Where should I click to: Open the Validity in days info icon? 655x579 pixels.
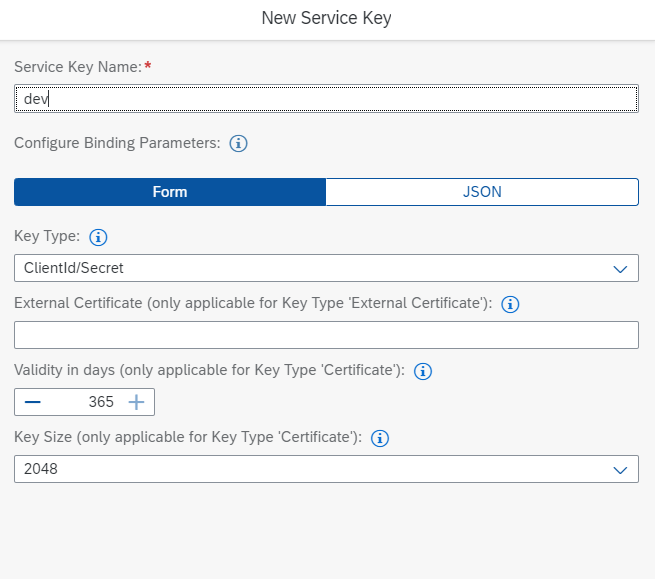pos(422,371)
